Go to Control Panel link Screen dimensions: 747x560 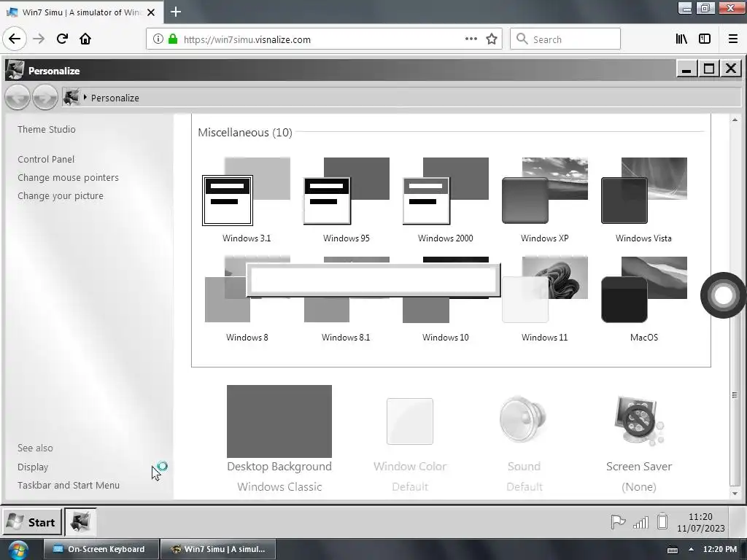[46, 160]
